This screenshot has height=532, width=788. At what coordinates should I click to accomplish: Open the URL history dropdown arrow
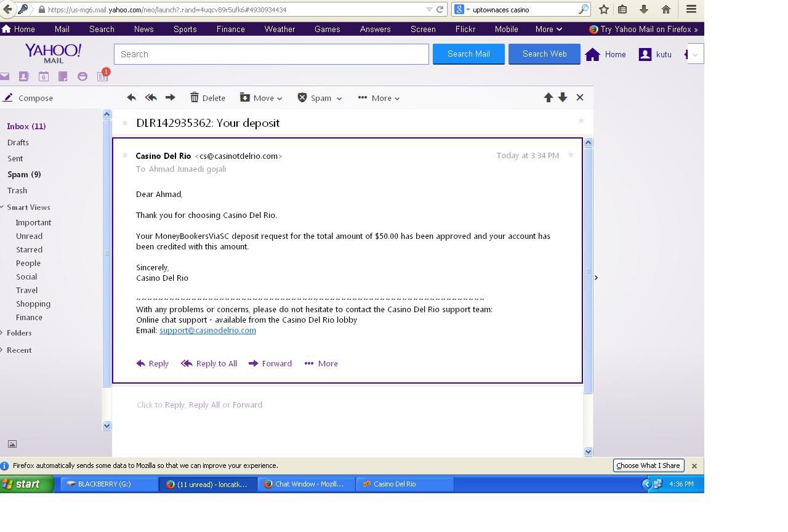pos(429,9)
